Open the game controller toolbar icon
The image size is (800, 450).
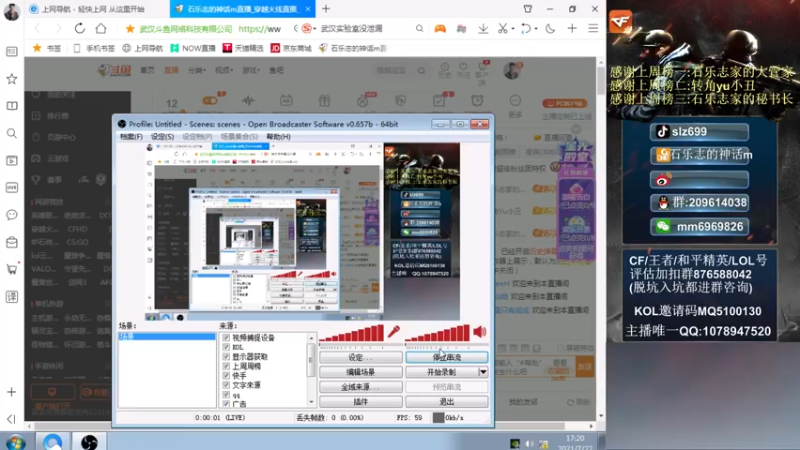pyautogui.click(x=440, y=29)
